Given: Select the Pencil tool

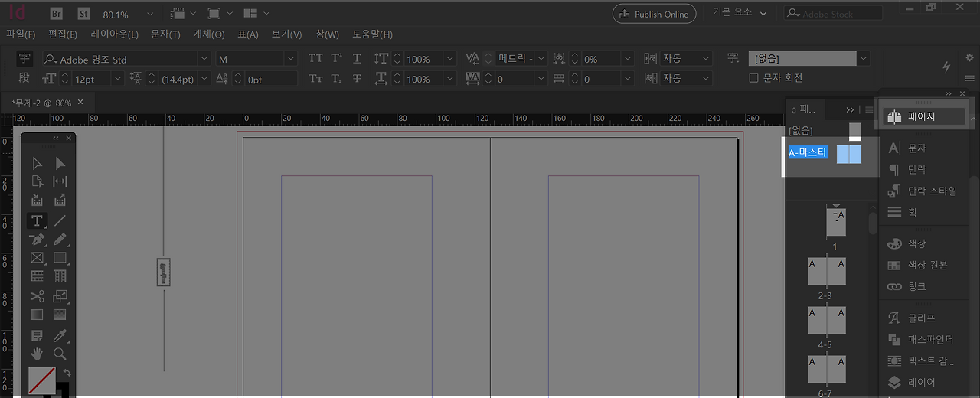Looking at the screenshot, I should [60, 240].
